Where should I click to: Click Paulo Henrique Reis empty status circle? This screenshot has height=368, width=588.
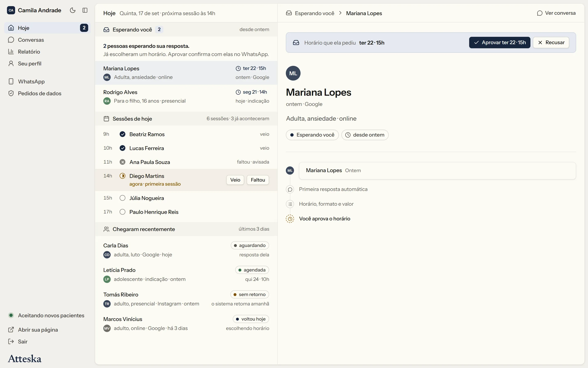122,212
